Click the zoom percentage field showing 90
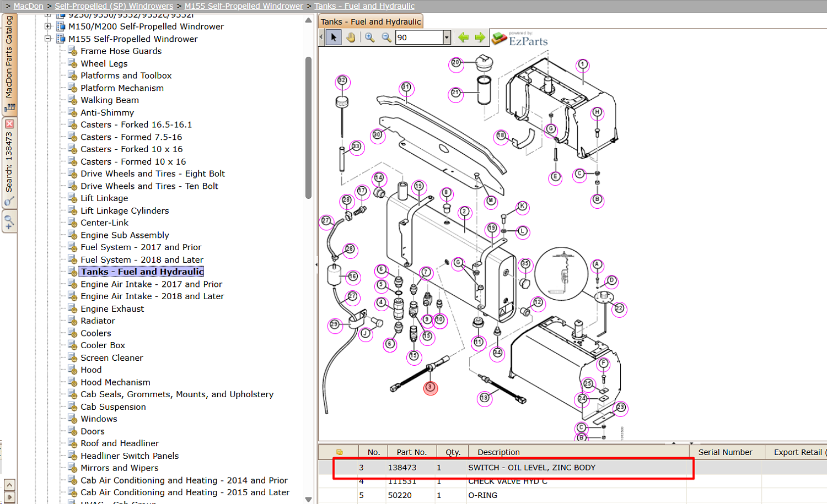827x504 pixels. tap(419, 37)
